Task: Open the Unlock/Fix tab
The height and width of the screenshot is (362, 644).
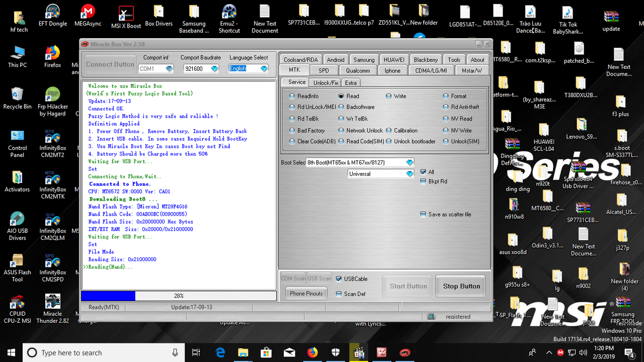Action: (x=326, y=82)
